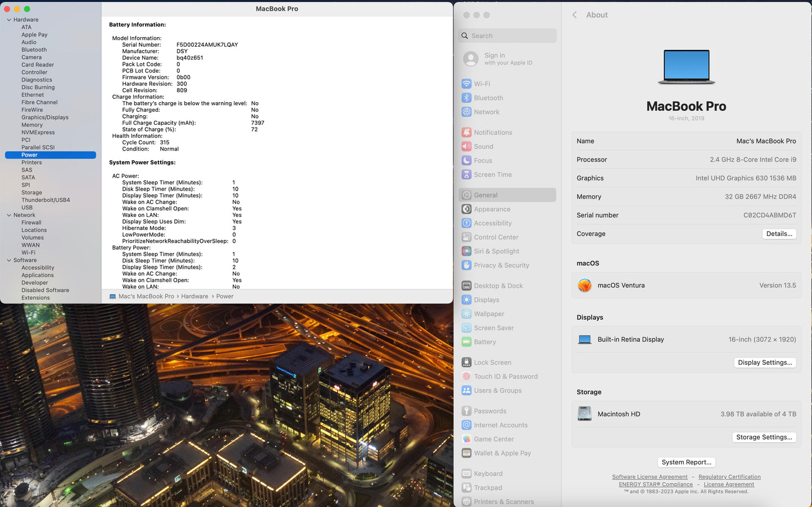Open the Software License Agreement link
This screenshot has height=507, width=812.
650,477
